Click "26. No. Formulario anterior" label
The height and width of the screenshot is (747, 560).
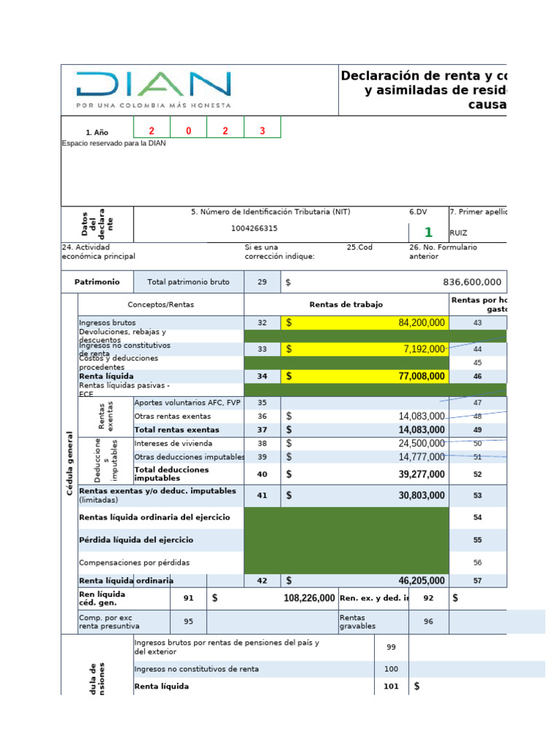(443, 252)
